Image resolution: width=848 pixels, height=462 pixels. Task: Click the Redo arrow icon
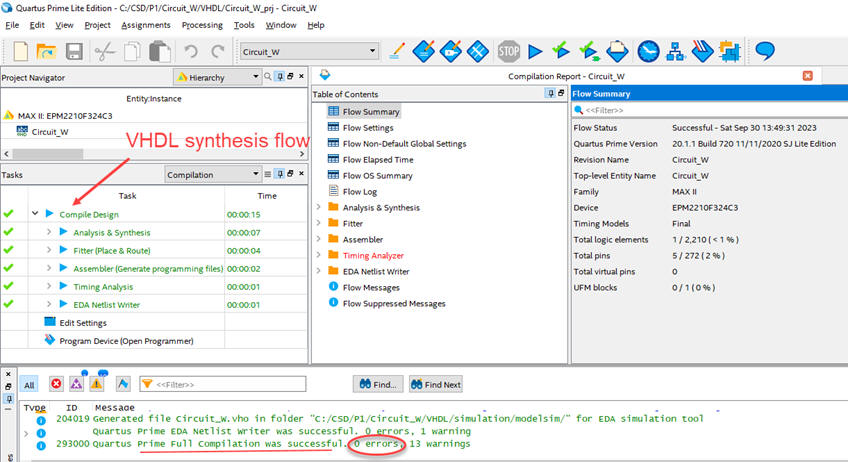[x=217, y=52]
